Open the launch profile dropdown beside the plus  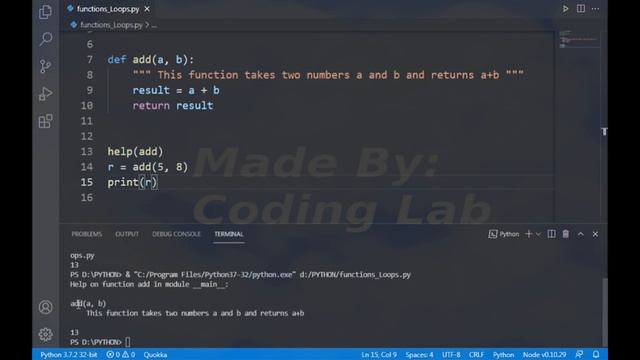tap(538, 234)
